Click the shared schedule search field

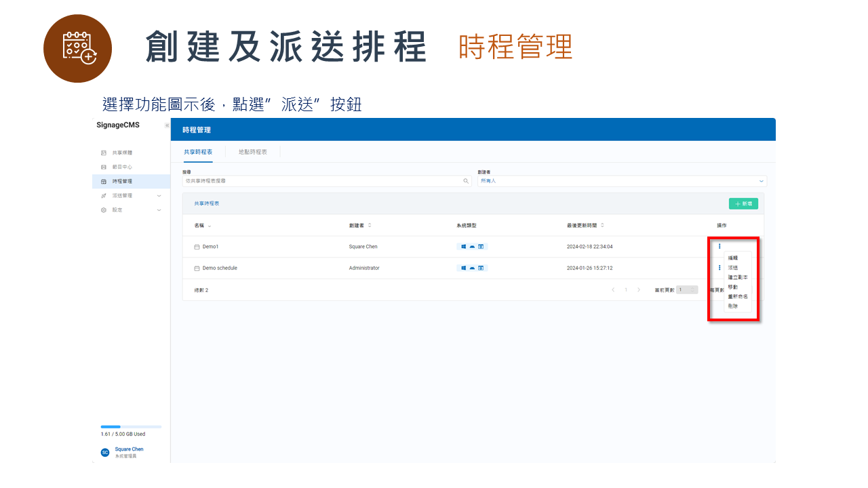click(323, 181)
